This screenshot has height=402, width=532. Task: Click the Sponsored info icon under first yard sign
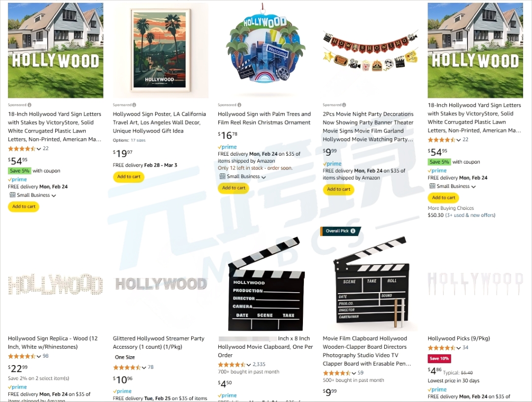coord(30,105)
